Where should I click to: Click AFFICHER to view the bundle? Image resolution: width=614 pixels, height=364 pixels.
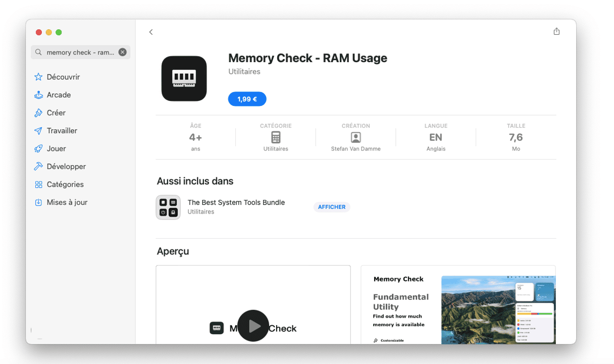pos(332,207)
